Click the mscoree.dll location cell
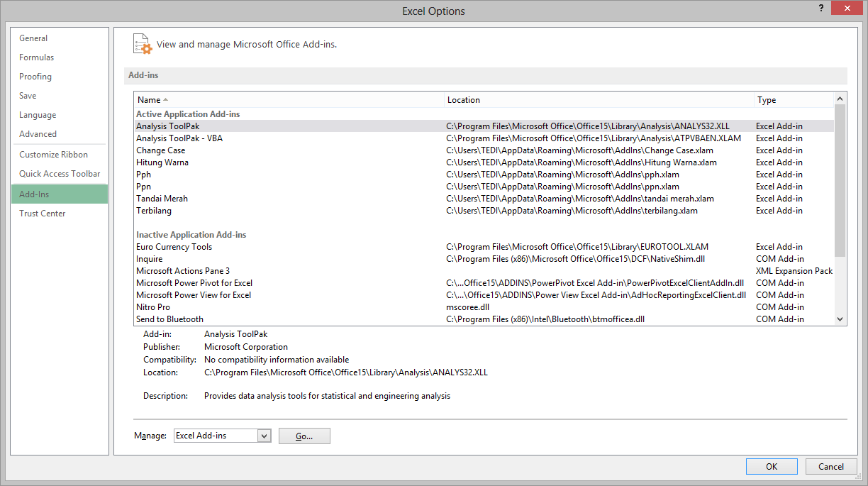Screen dimensions: 868x486 tap(467, 307)
